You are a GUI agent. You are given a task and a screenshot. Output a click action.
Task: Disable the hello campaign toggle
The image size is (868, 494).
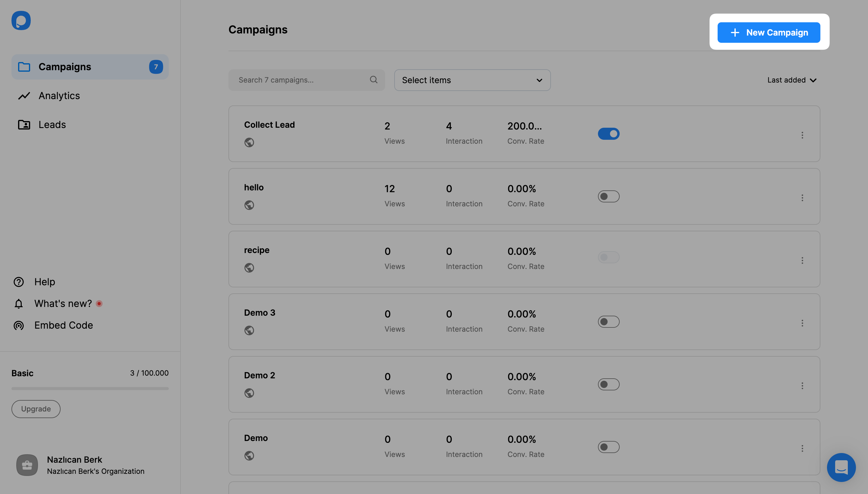(609, 196)
